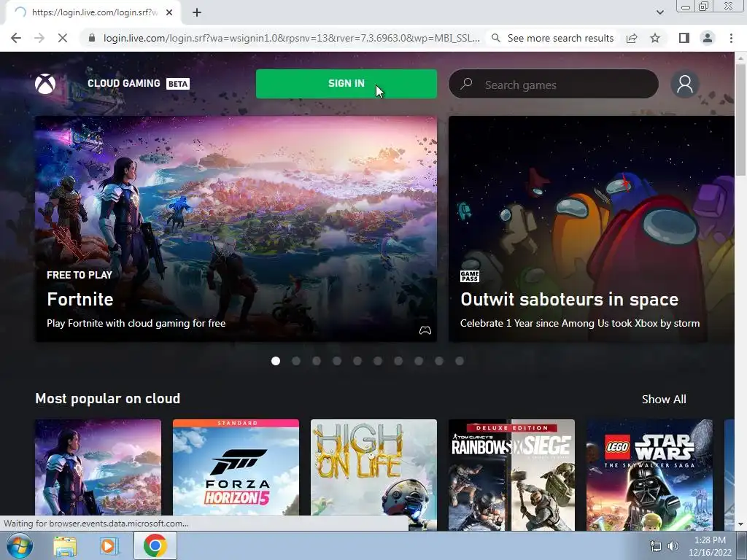
Task: Click Play Fortnite with cloud gaming text
Action: pos(136,323)
